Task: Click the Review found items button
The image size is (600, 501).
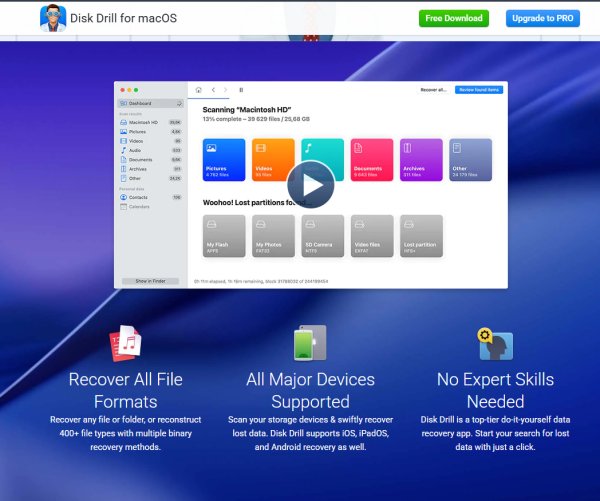Action: pos(479,90)
